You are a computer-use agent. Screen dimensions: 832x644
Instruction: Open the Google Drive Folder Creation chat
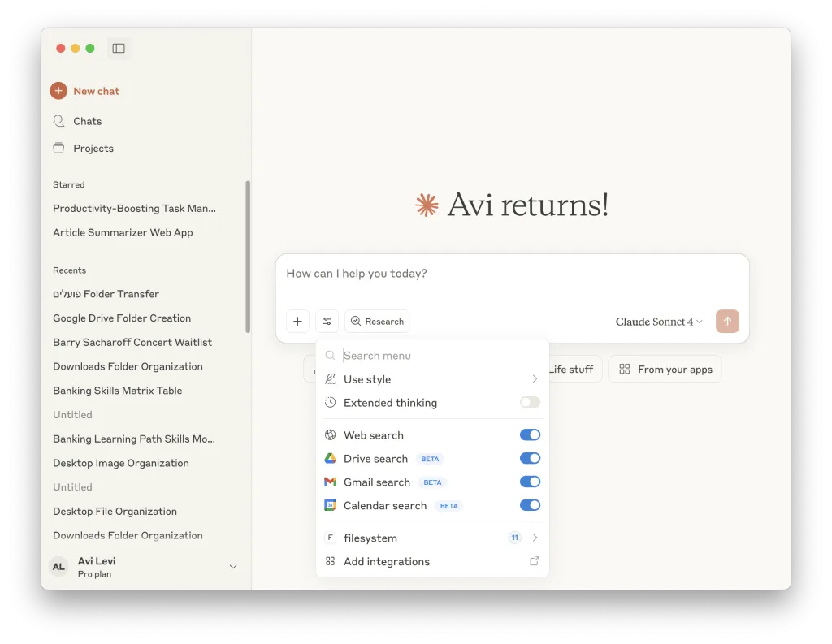coord(122,318)
